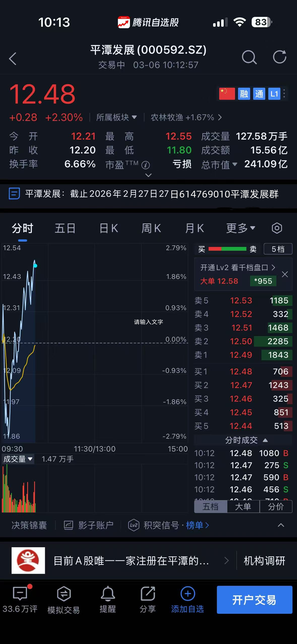
Task: Switch order book view to 大单
Action: coord(243,506)
